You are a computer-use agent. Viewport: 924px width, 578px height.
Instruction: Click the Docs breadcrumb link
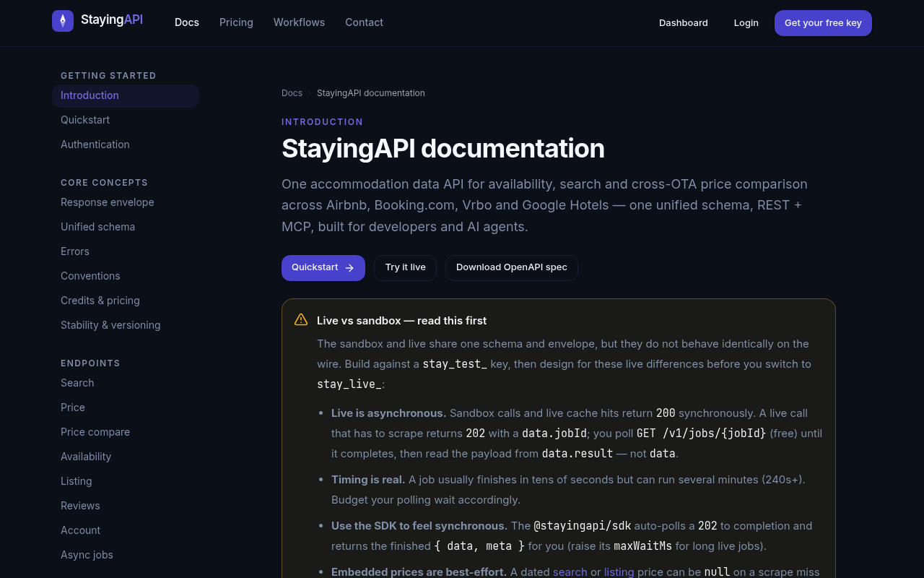(292, 93)
